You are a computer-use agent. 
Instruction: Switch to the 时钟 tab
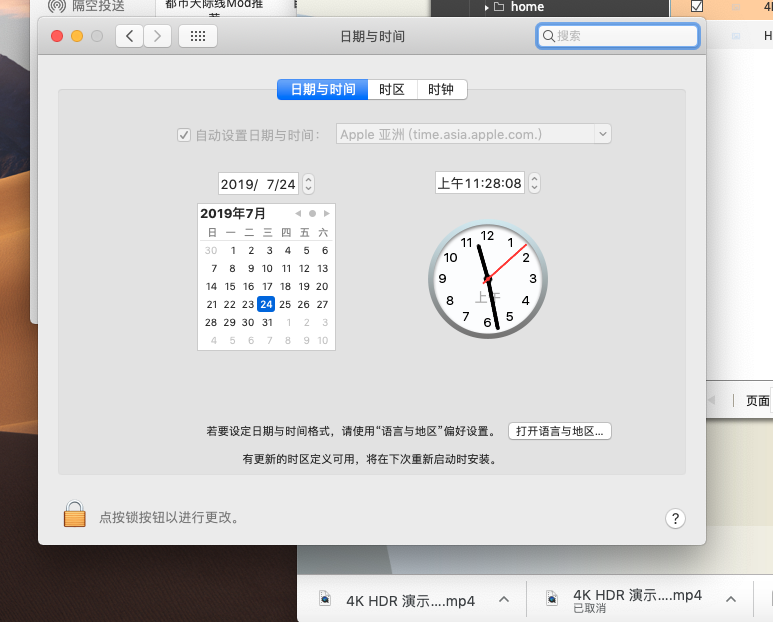click(441, 90)
